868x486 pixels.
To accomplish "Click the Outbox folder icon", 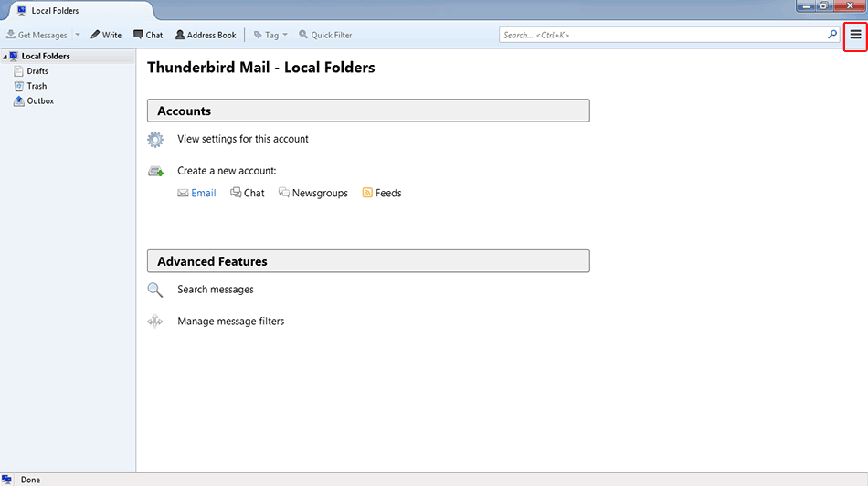I will 19,100.
